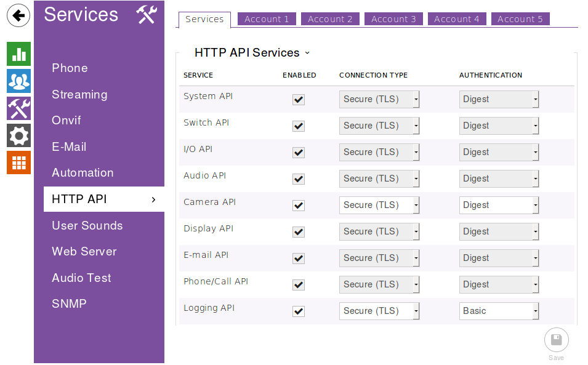Open the Web Server settings page
This screenshot has width=588, height=365.
pos(84,251)
